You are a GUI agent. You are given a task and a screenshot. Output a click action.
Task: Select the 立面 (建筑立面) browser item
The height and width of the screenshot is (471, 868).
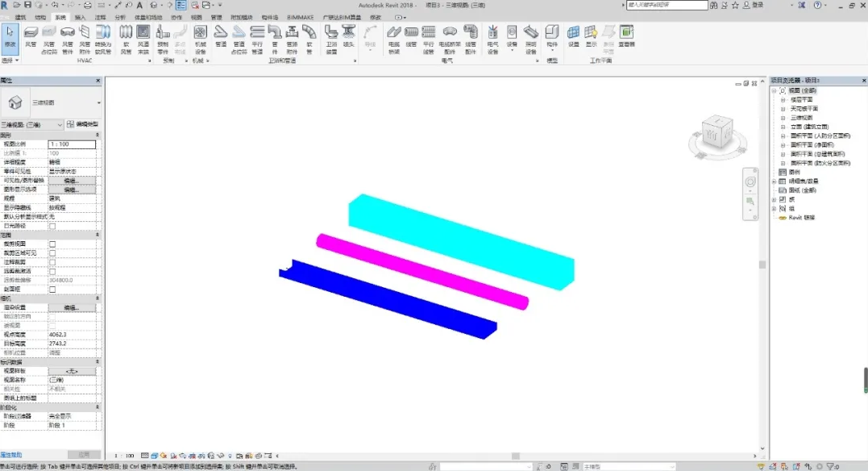[809, 127]
